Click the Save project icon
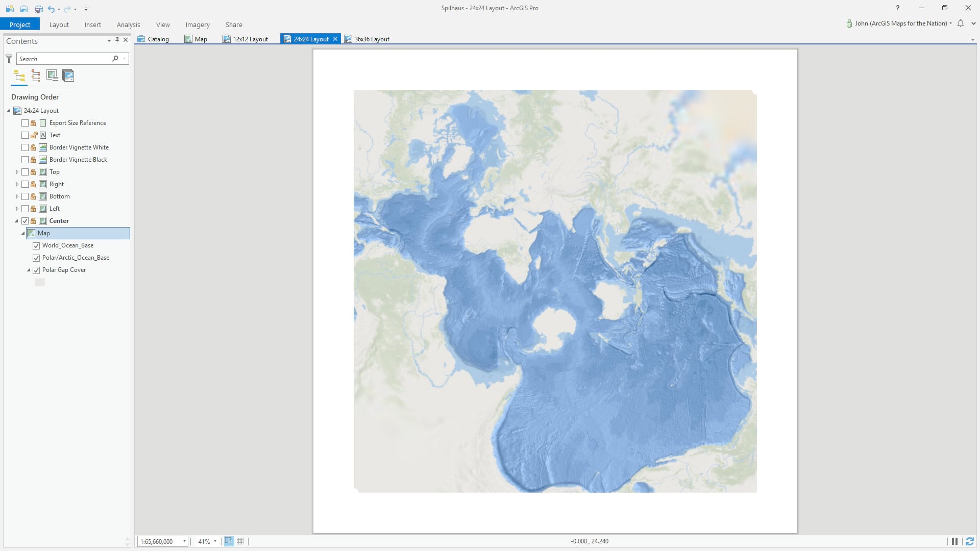980x551 pixels. click(x=39, y=9)
